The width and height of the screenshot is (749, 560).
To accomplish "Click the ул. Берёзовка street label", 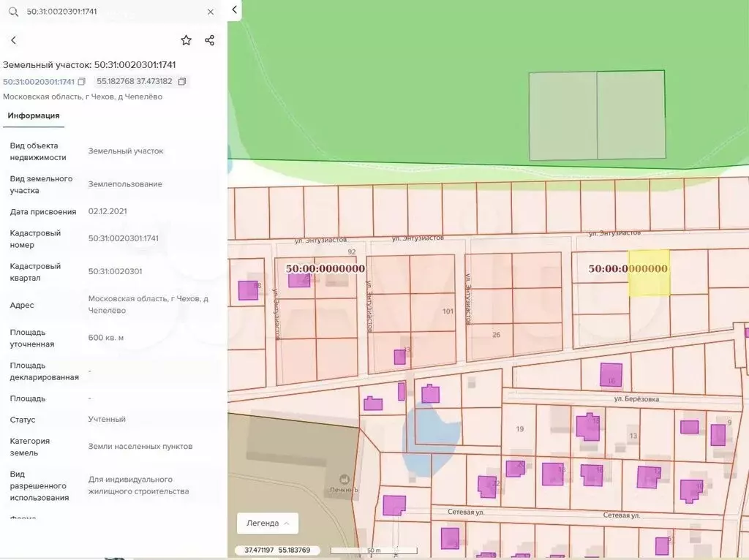I will pos(636,398).
